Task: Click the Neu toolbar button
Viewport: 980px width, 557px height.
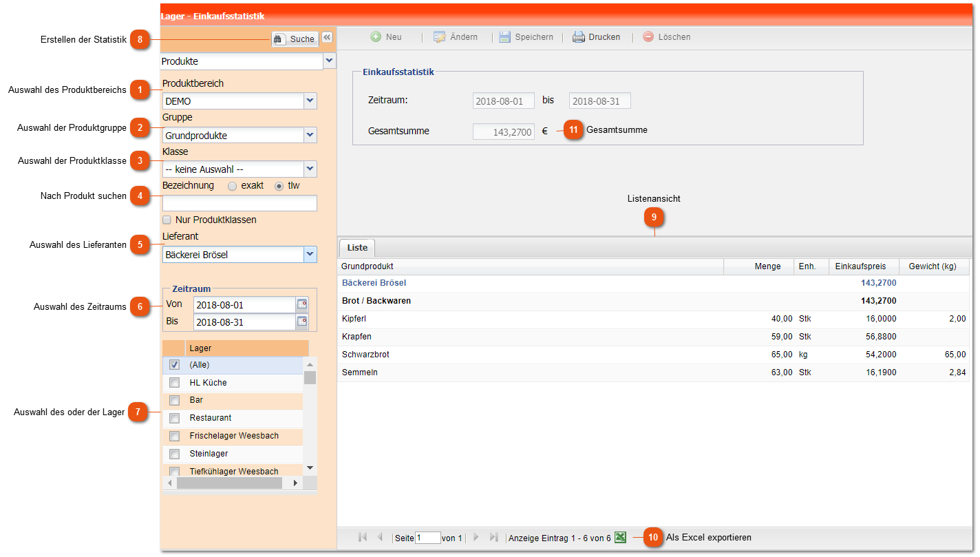Action: click(x=386, y=37)
